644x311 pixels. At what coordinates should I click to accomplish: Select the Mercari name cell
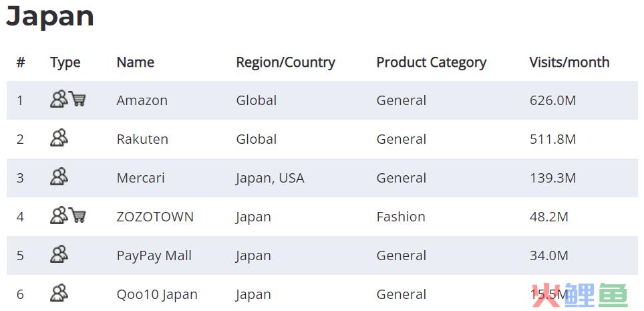coord(140,178)
